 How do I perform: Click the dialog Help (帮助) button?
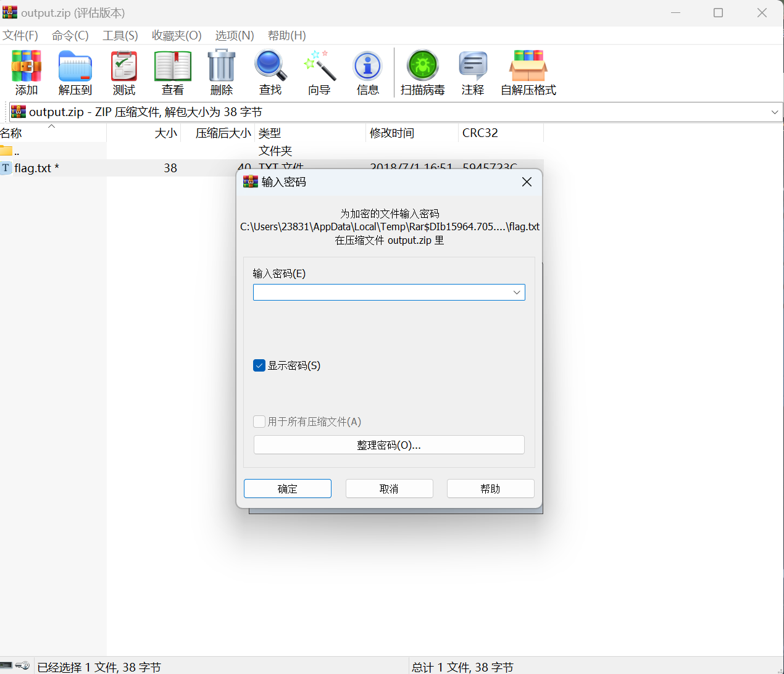pos(490,489)
